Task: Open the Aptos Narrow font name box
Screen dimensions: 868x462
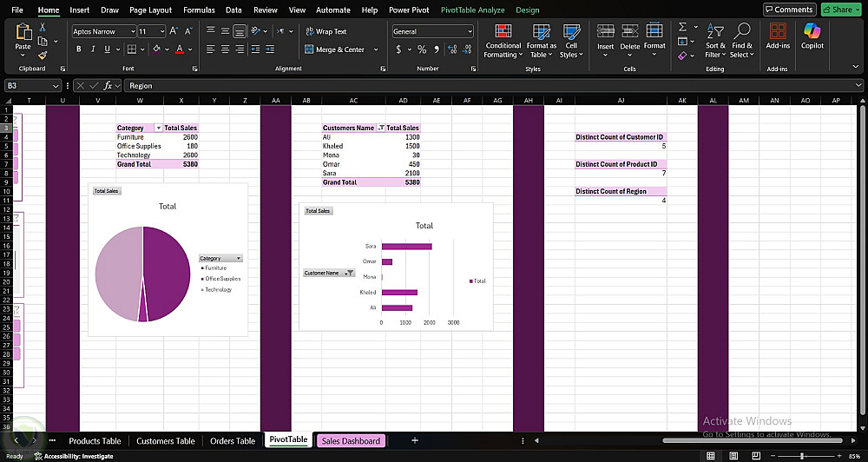Action: pyautogui.click(x=103, y=31)
